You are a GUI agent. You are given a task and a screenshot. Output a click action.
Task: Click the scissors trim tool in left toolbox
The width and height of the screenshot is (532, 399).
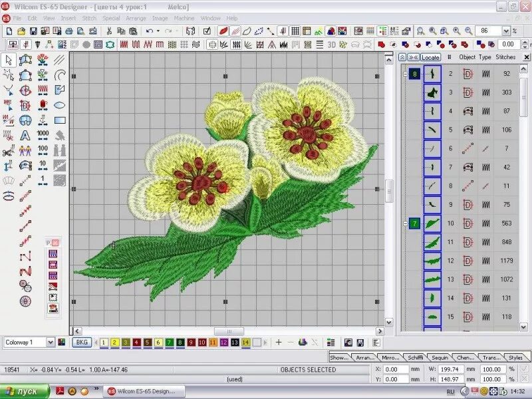pyautogui.click(x=9, y=151)
